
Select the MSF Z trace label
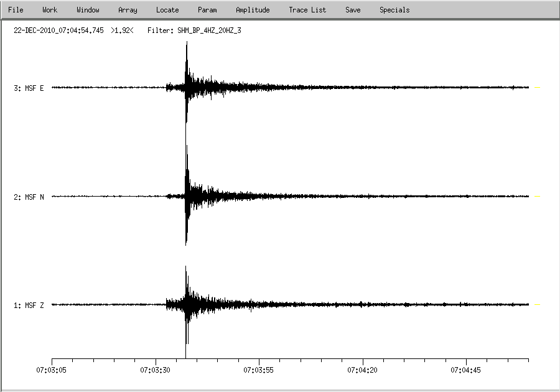(29, 306)
